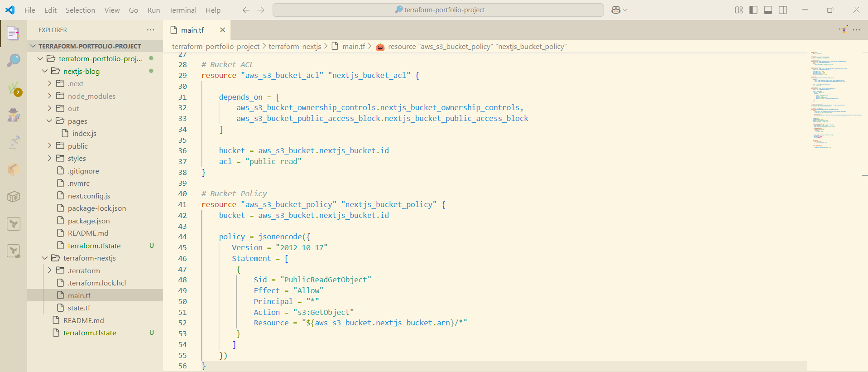Viewport: 868px width, 372px height.
Task: Open package-lock.json file
Action: click(97, 208)
